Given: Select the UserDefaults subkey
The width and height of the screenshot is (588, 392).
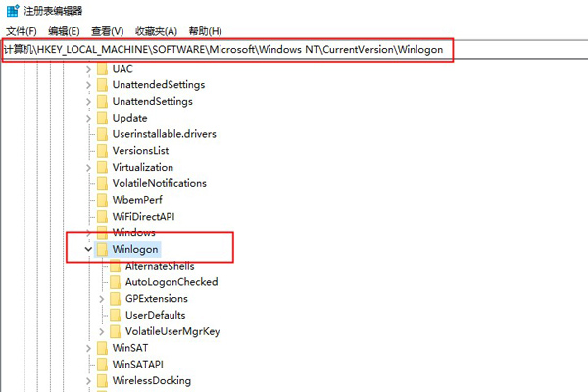Looking at the screenshot, I should click(156, 315).
